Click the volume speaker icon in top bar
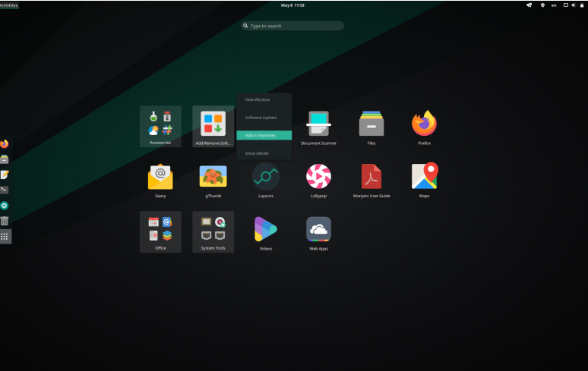 [574, 5]
